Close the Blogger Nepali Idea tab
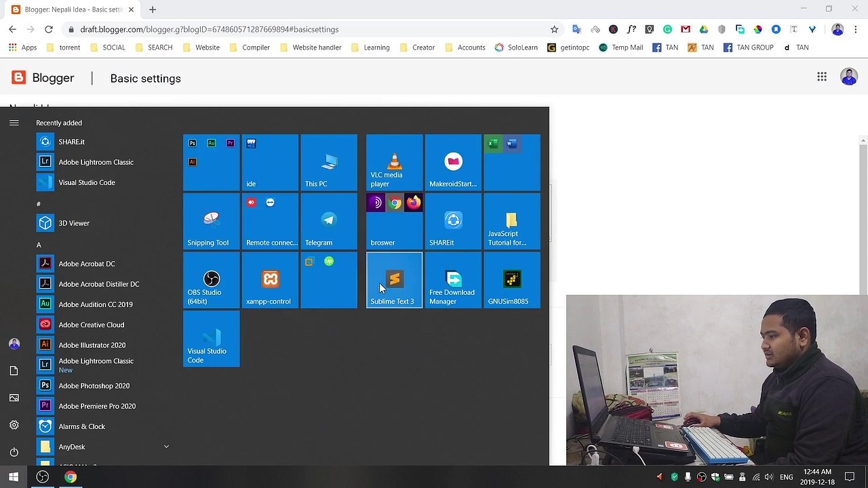868x488 pixels. click(x=131, y=9)
